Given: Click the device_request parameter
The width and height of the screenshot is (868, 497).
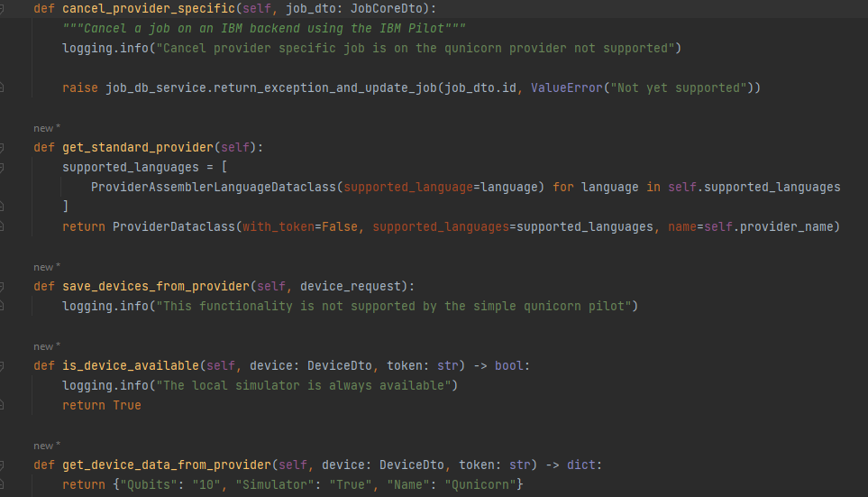Looking at the screenshot, I should 351,287.
